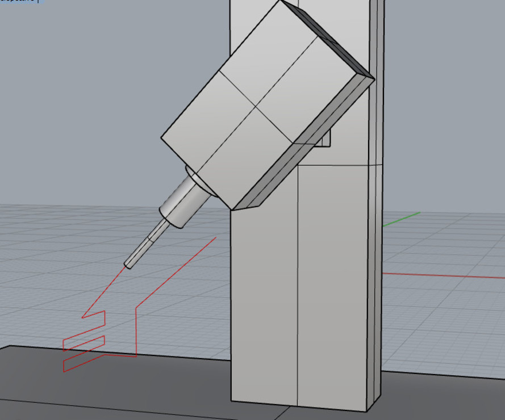The width and height of the screenshot is (505, 420).
Task: Pick the red X-axis line
Action: click(x=443, y=276)
